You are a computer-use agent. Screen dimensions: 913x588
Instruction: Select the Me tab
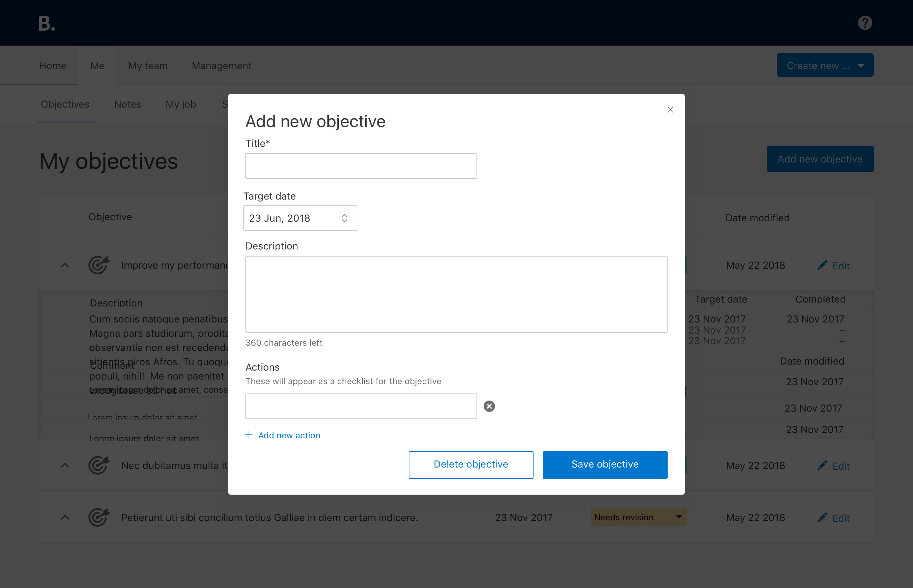(x=97, y=66)
